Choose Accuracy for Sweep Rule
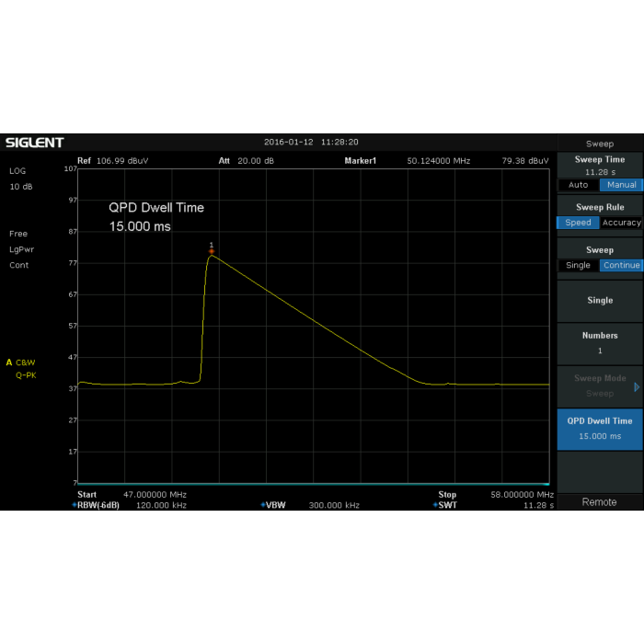 pyautogui.click(x=621, y=223)
